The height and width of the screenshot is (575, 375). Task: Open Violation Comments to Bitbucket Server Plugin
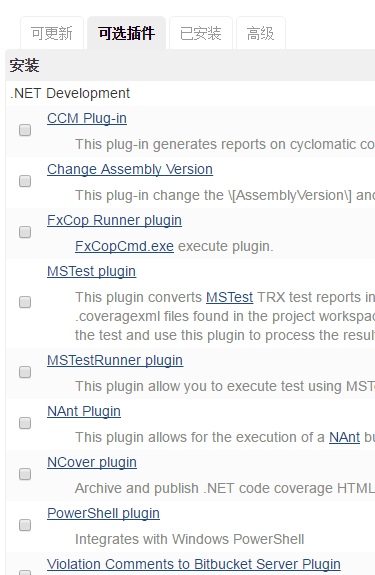tap(194, 564)
